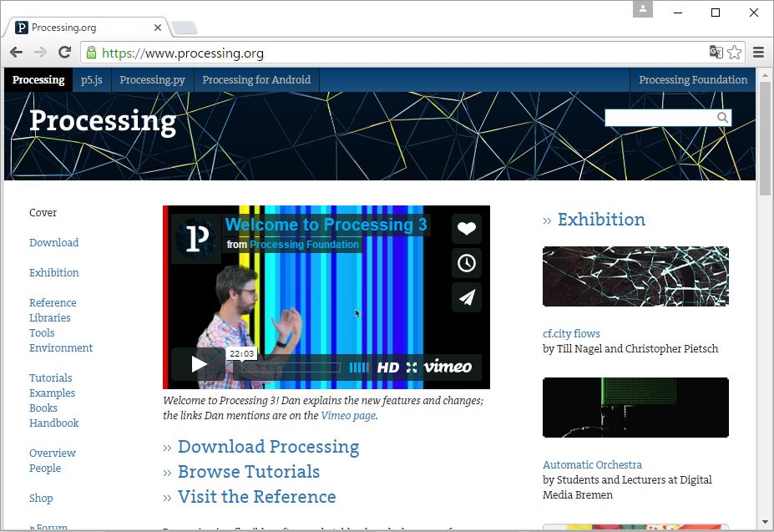This screenshot has width=774, height=532.
Task: Click the green padlock security icon
Action: [x=91, y=53]
